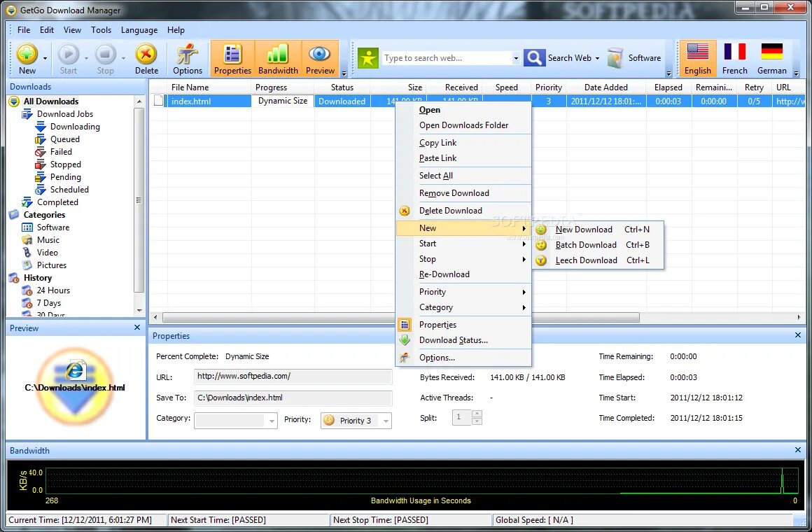Open Options from the toolbar

[187, 59]
